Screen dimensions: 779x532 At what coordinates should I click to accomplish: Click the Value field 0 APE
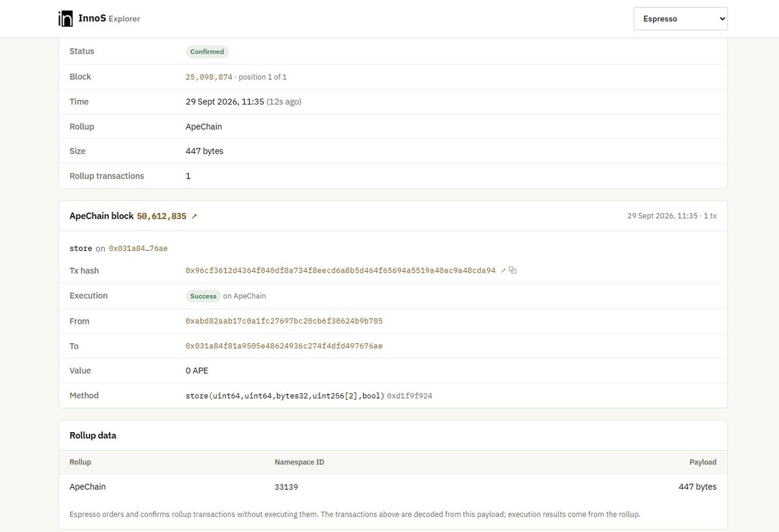tap(197, 370)
